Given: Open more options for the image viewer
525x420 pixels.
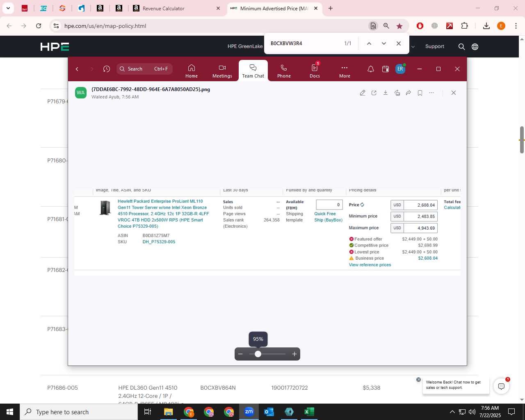Looking at the screenshot, I should 431,93.
